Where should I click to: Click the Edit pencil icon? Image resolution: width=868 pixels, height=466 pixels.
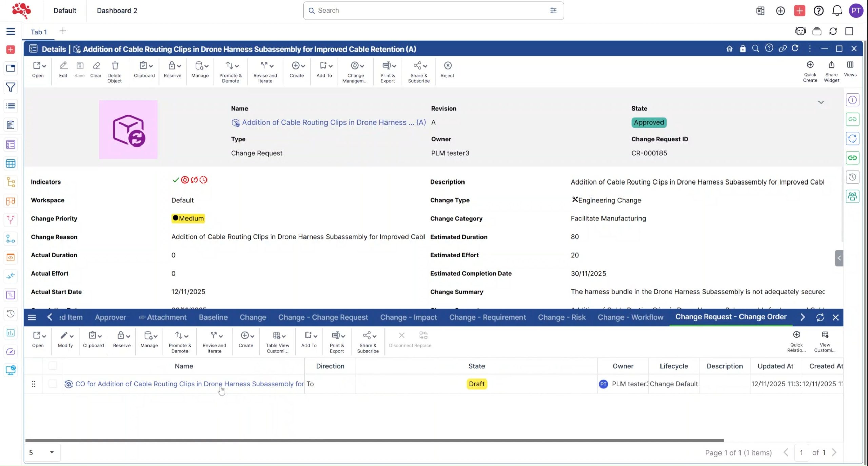63,66
